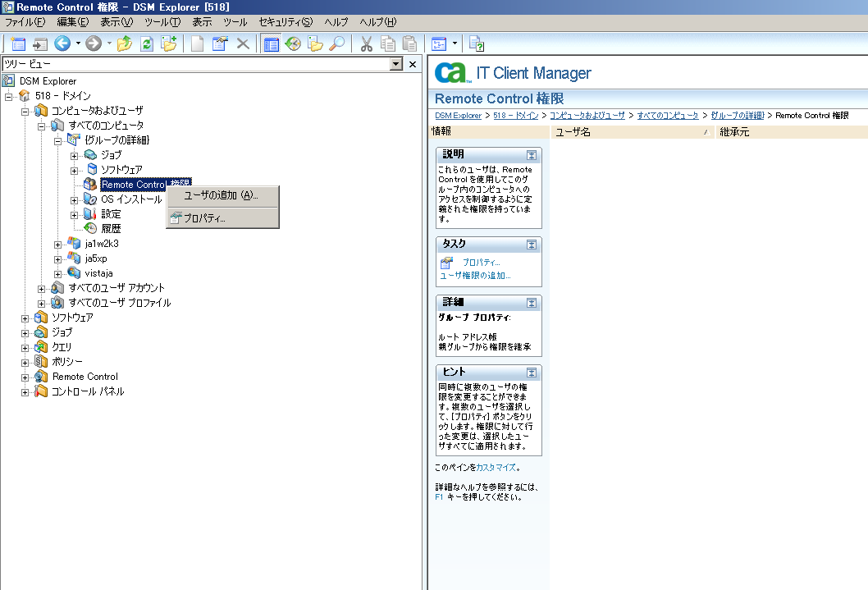Click the import arrow toolbar icon
868x590 pixels.
coord(40,43)
